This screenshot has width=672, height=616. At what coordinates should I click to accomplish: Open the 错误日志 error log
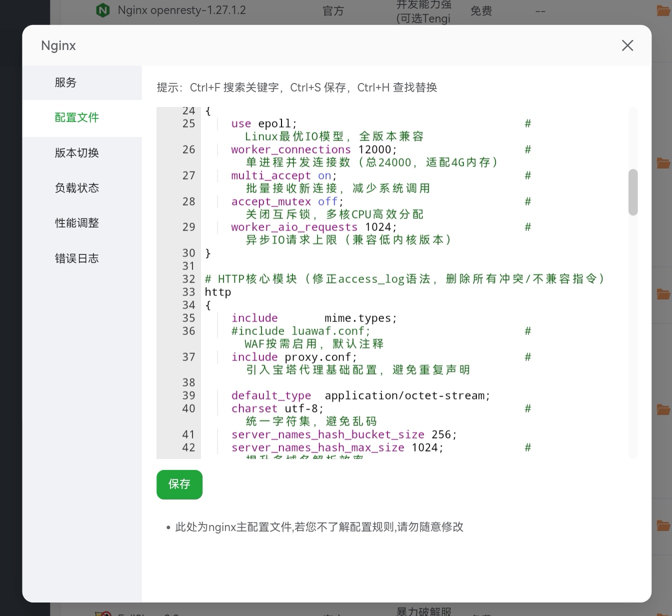[x=76, y=258]
